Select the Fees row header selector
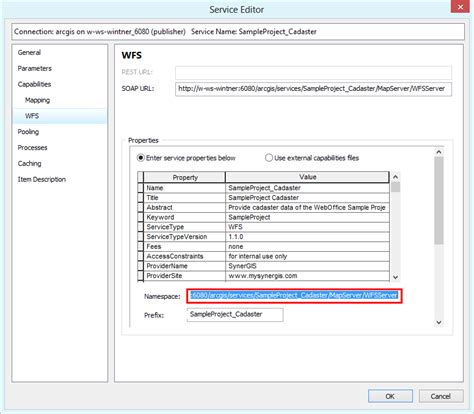 [x=140, y=247]
